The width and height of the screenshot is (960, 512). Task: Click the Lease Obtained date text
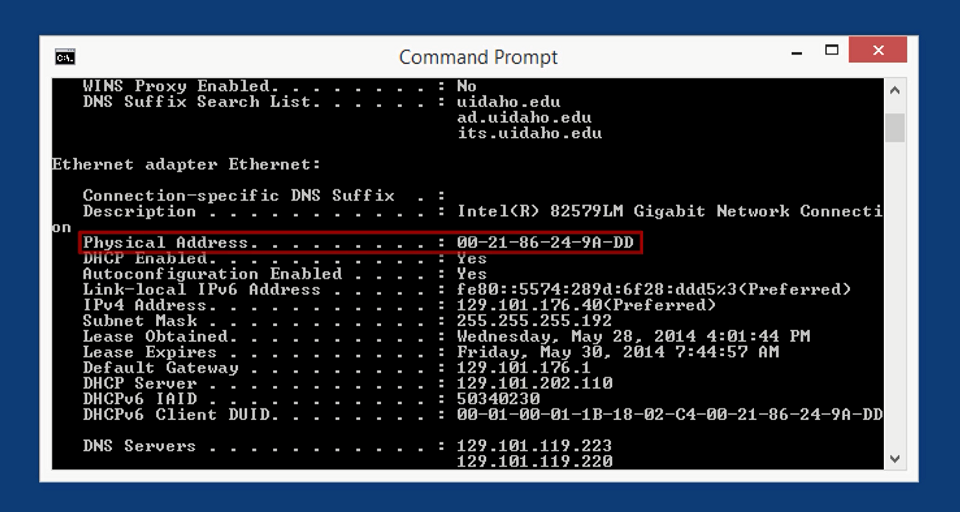point(634,336)
